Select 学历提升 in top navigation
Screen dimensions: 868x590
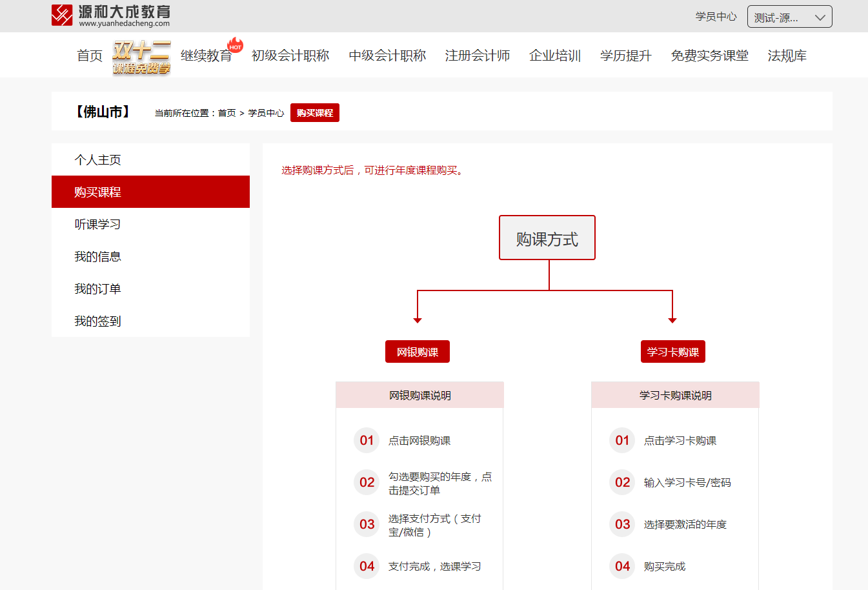[626, 56]
